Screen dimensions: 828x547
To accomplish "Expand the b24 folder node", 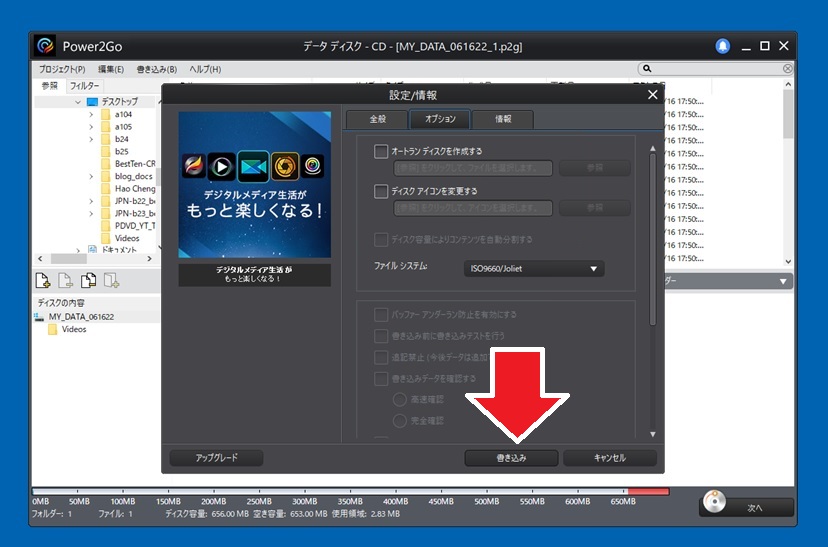I will tap(91, 139).
